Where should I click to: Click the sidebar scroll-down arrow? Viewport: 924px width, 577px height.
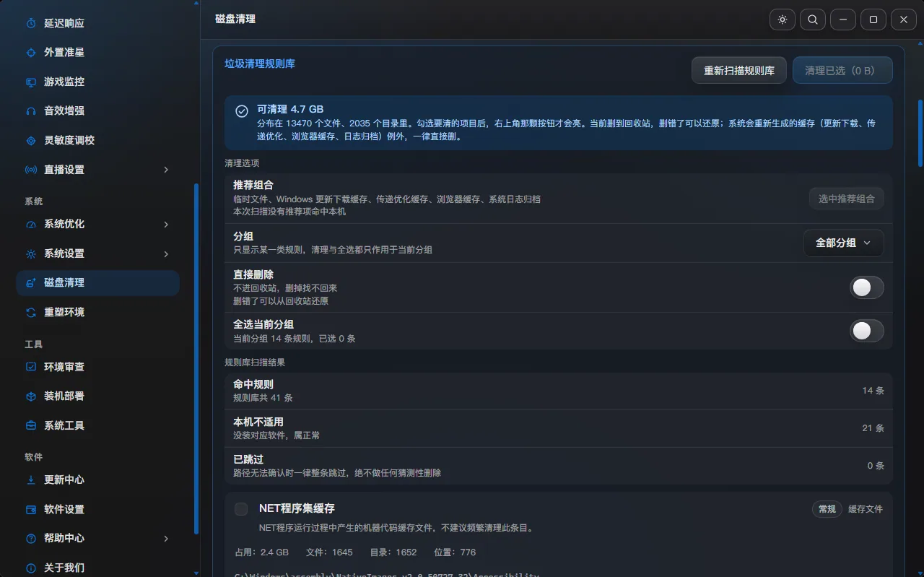(196, 573)
